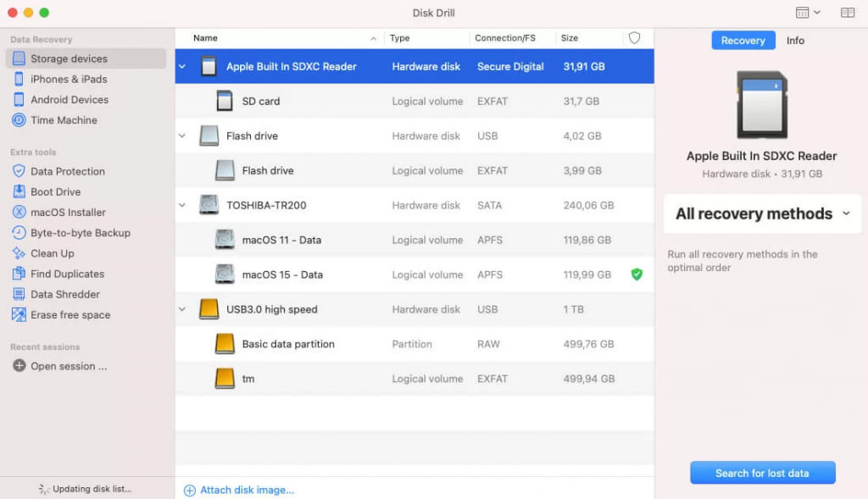Toggle the help book panel icon
This screenshot has height=499, width=868.
pyautogui.click(x=847, y=13)
